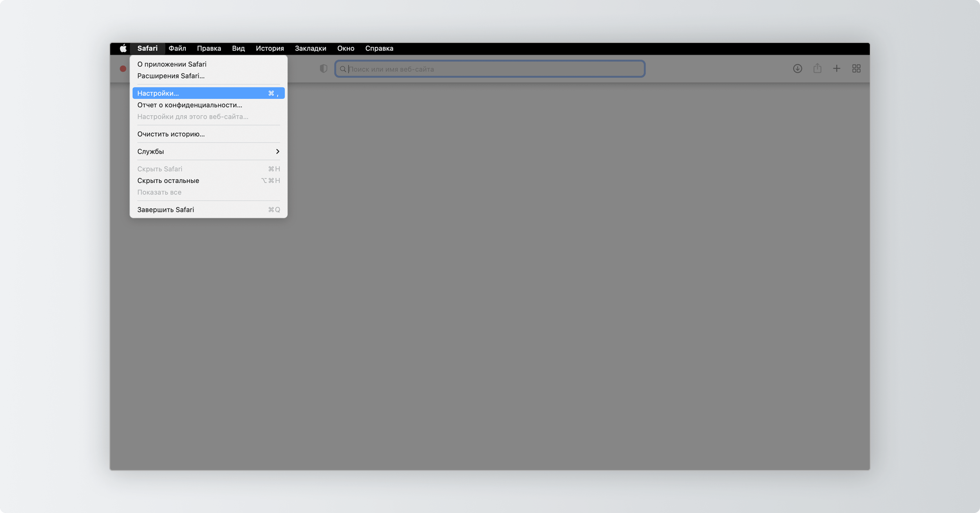Open the Вид menu
980x513 pixels.
[x=238, y=48]
